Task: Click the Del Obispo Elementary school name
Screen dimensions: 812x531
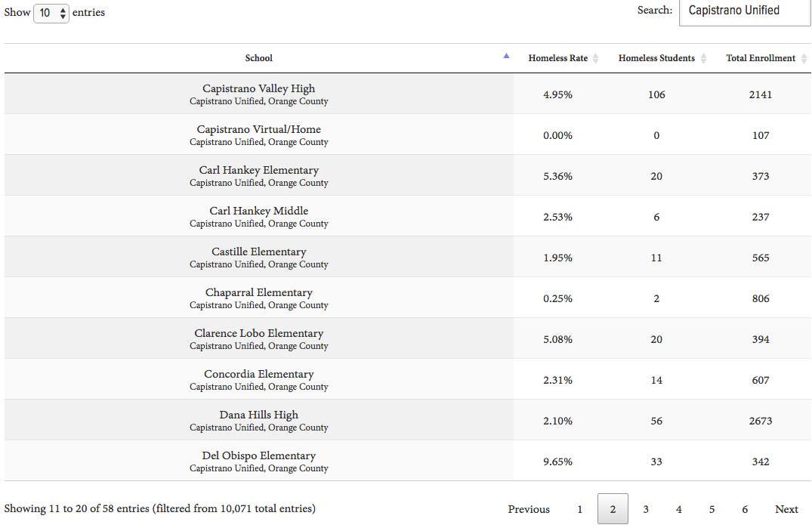Action: 258,455
